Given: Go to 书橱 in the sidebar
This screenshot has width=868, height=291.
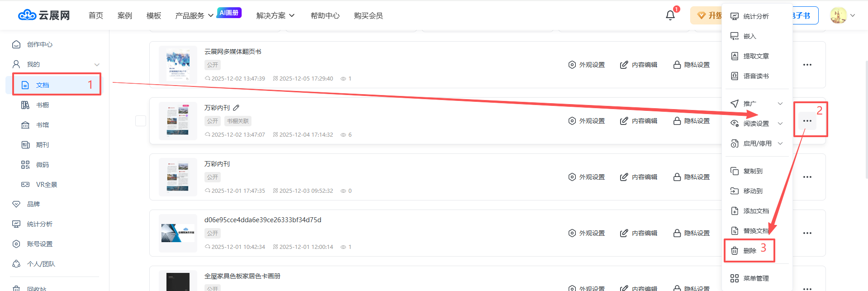Looking at the screenshot, I should (x=43, y=105).
